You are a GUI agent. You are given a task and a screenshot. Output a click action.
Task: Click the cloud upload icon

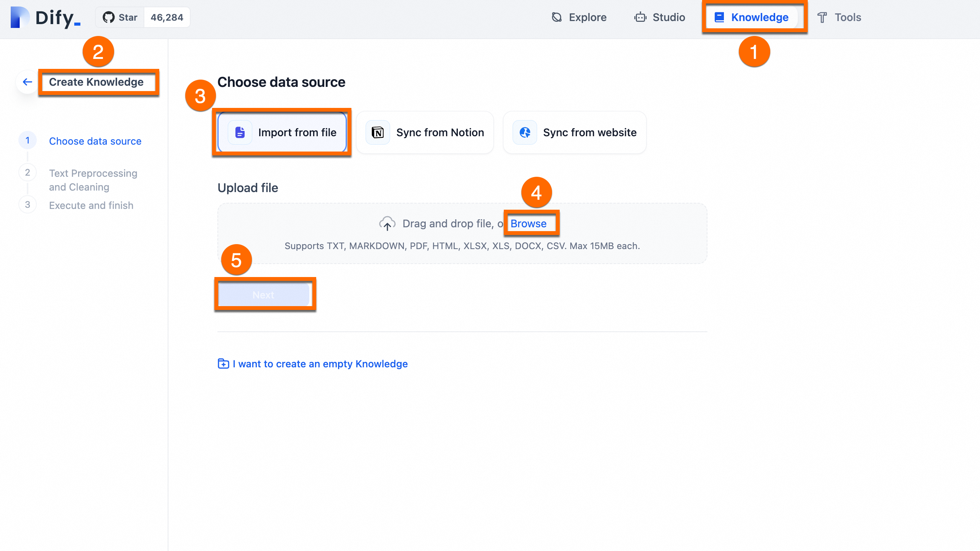pyautogui.click(x=387, y=223)
